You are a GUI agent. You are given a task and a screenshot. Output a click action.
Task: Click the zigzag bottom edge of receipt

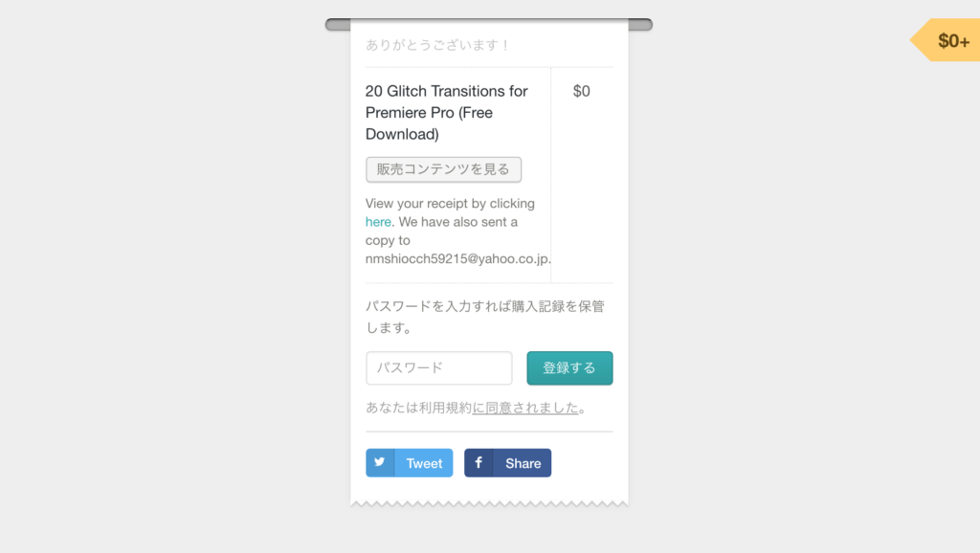489,503
